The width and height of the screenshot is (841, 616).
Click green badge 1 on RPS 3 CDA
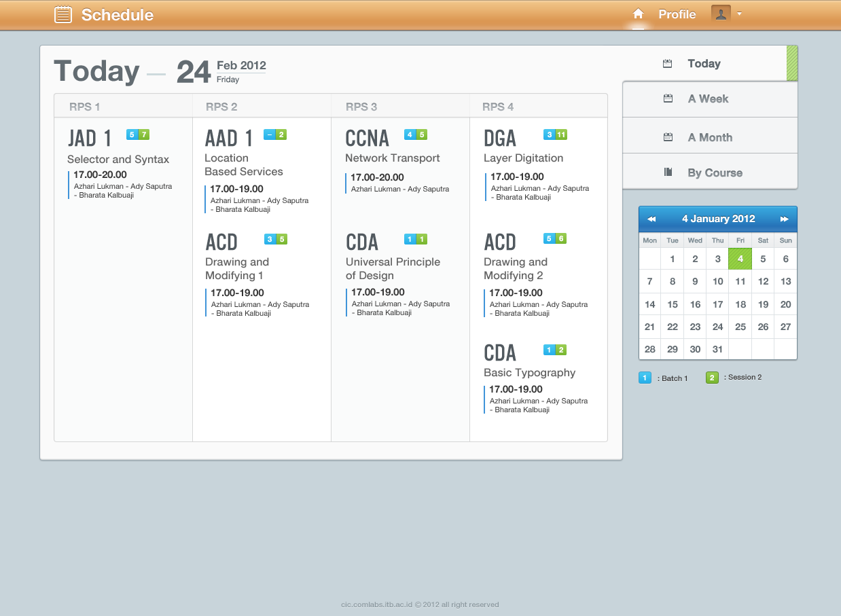pos(422,239)
